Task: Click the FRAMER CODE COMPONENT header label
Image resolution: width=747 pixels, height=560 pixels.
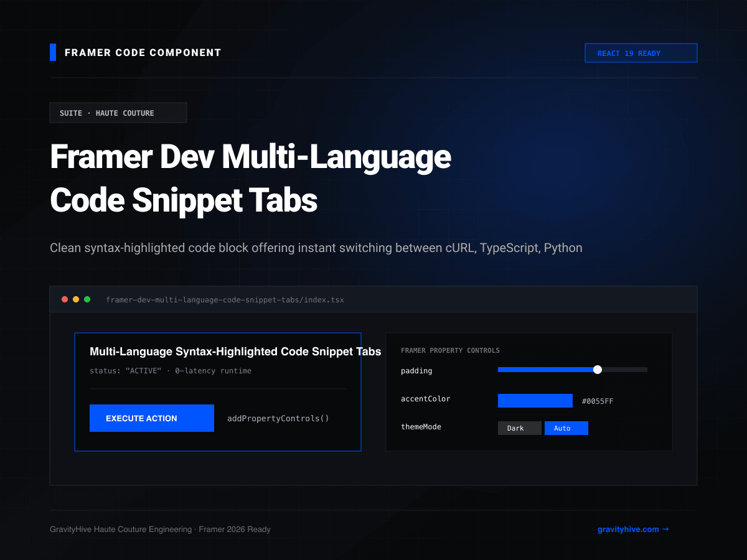Action: click(x=143, y=53)
